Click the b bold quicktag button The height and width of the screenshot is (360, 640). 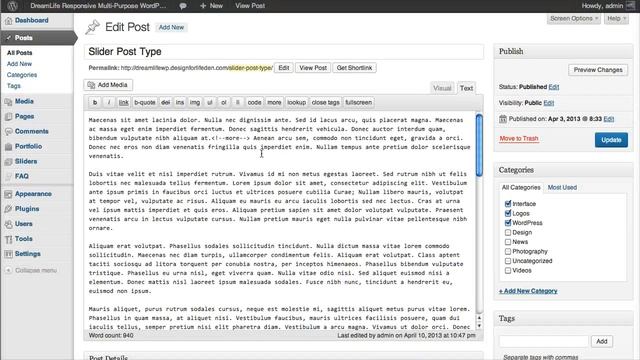pos(95,102)
